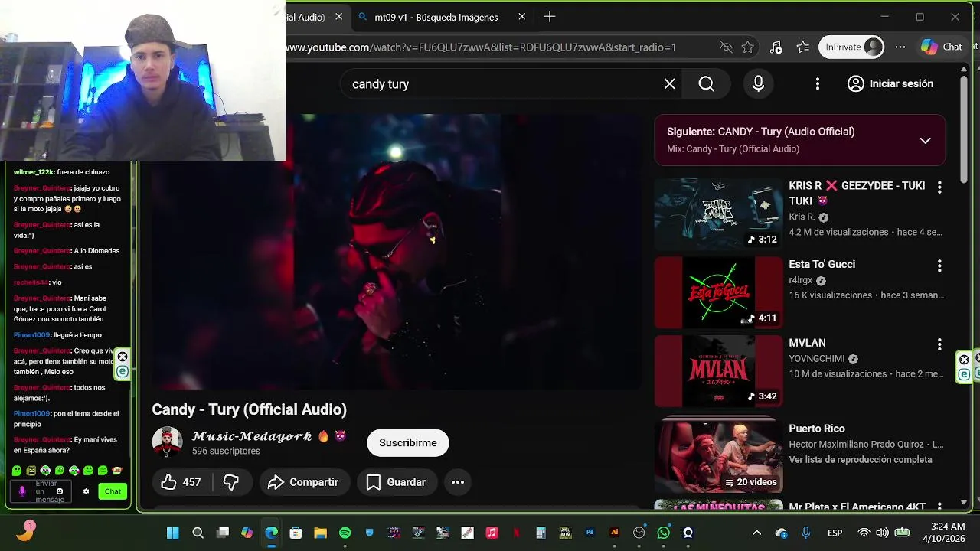Expand the Mix playlist chevron

tap(925, 140)
